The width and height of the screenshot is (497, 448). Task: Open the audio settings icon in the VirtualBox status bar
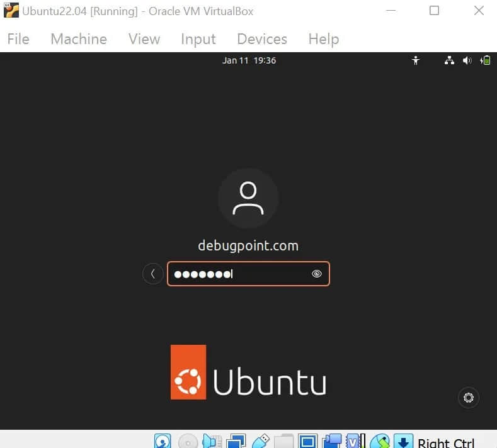[213, 442]
